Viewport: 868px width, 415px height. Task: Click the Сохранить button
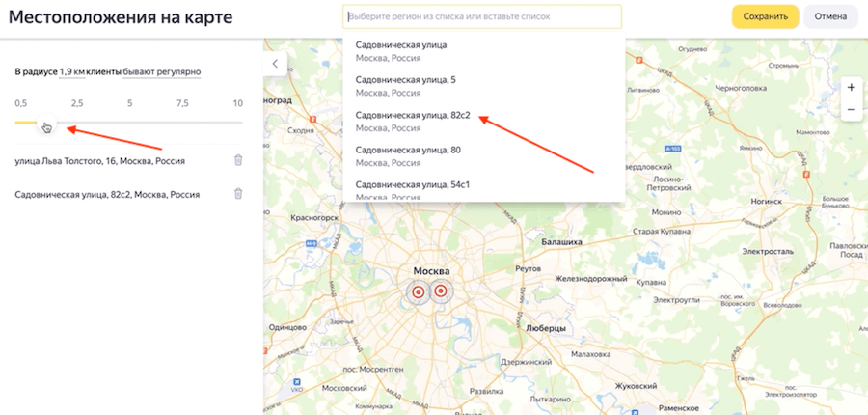pyautogui.click(x=766, y=16)
